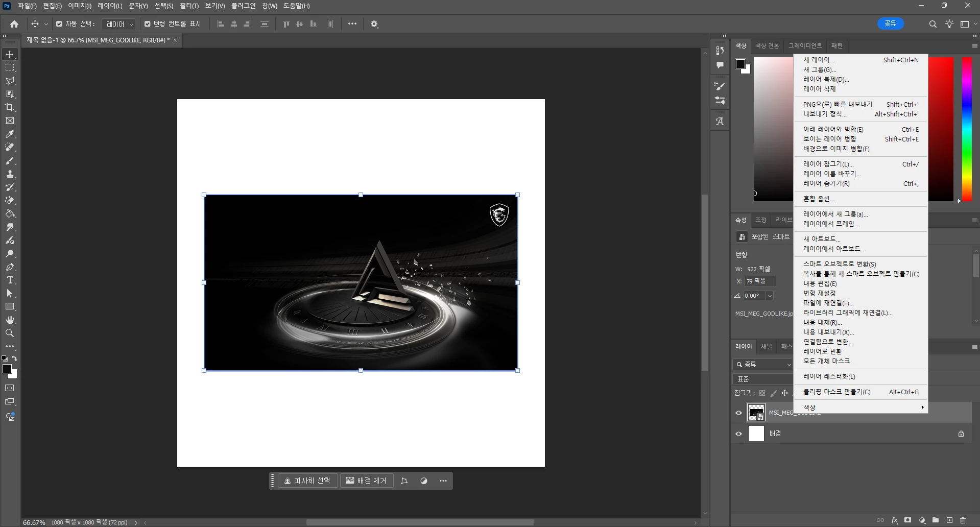The height and width of the screenshot is (527, 980).
Task: Select the Lasso tool
Action: 10,81
